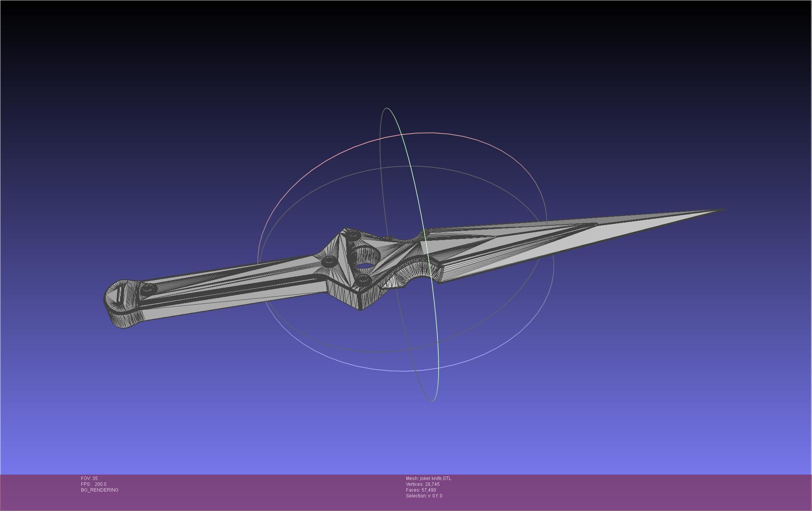812x511 pixels.
Task: Click the 'BO_RENDERING' label
Action: pyautogui.click(x=100, y=490)
